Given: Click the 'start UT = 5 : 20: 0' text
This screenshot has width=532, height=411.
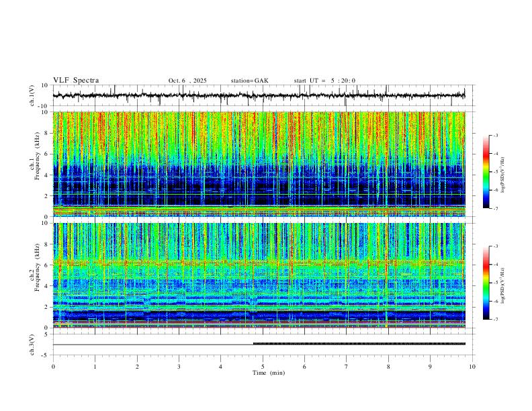Looking at the screenshot, I should coord(324,81).
